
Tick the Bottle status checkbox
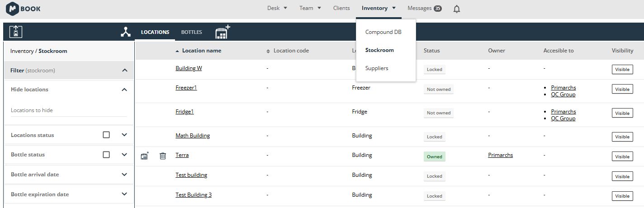tap(106, 155)
